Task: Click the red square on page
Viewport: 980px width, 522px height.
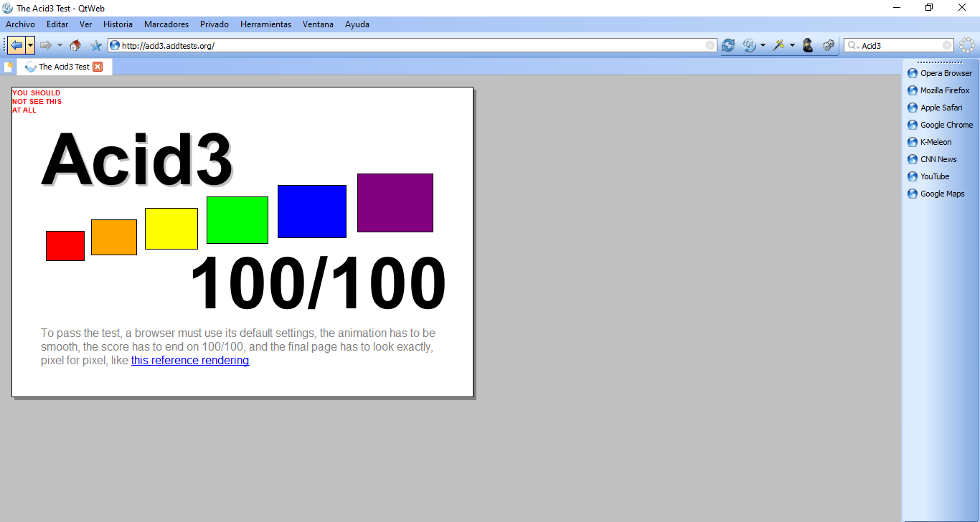Action: point(65,246)
